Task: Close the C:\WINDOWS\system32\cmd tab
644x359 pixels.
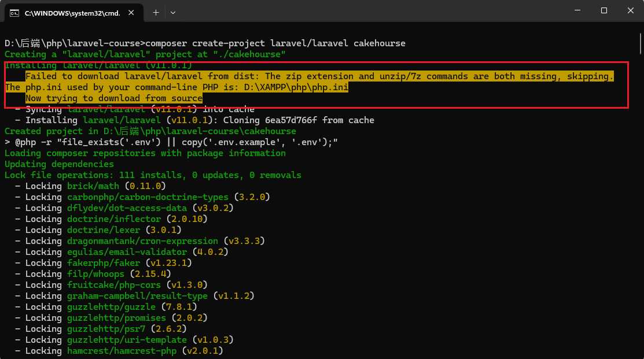Action: pos(131,13)
